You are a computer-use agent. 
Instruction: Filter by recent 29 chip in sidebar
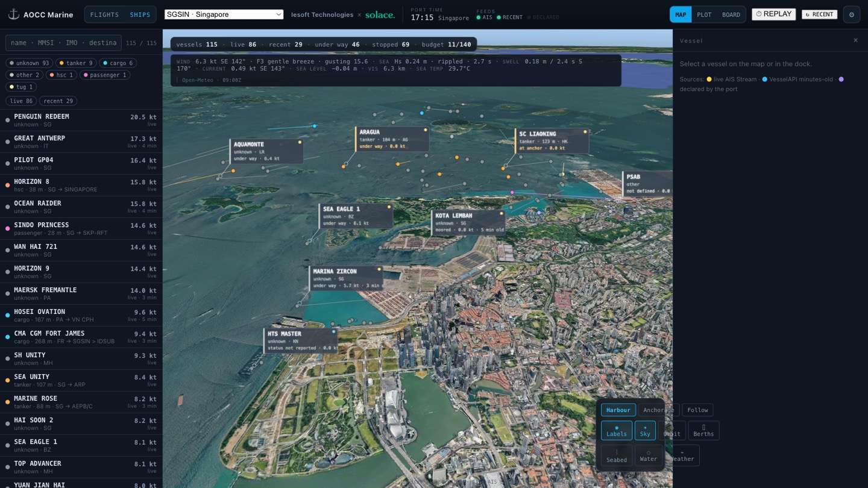click(59, 101)
